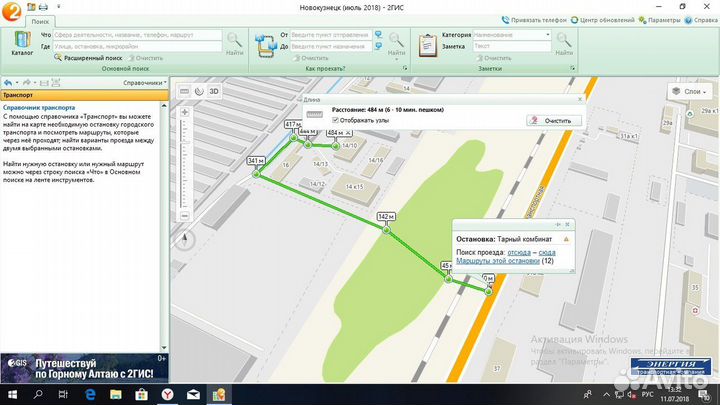This screenshot has width=720, height=405.
Task: Click the back arrow in the left panel
Action: pyautogui.click(x=8, y=83)
